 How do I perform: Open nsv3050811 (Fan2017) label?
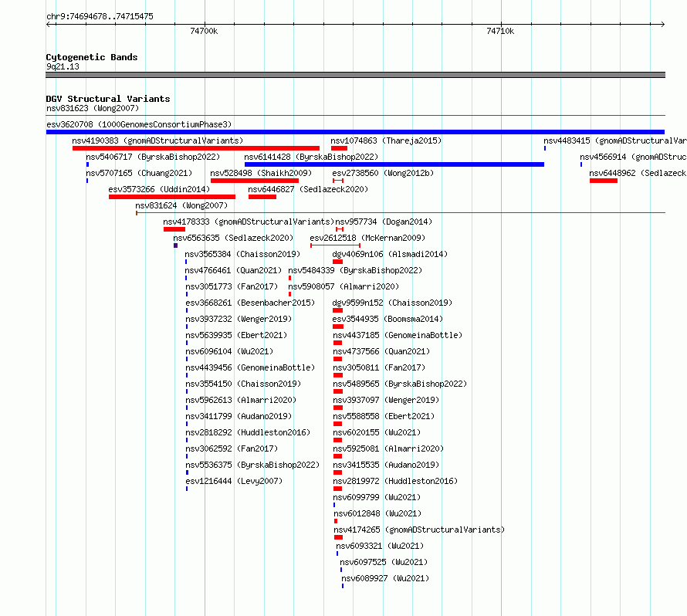[380, 367]
